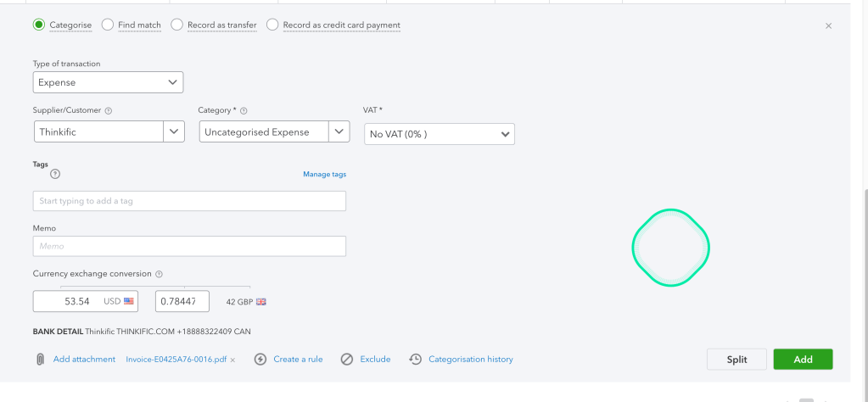Click the green Add button
The width and height of the screenshot is (868, 402).
click(x=803, y=360)
